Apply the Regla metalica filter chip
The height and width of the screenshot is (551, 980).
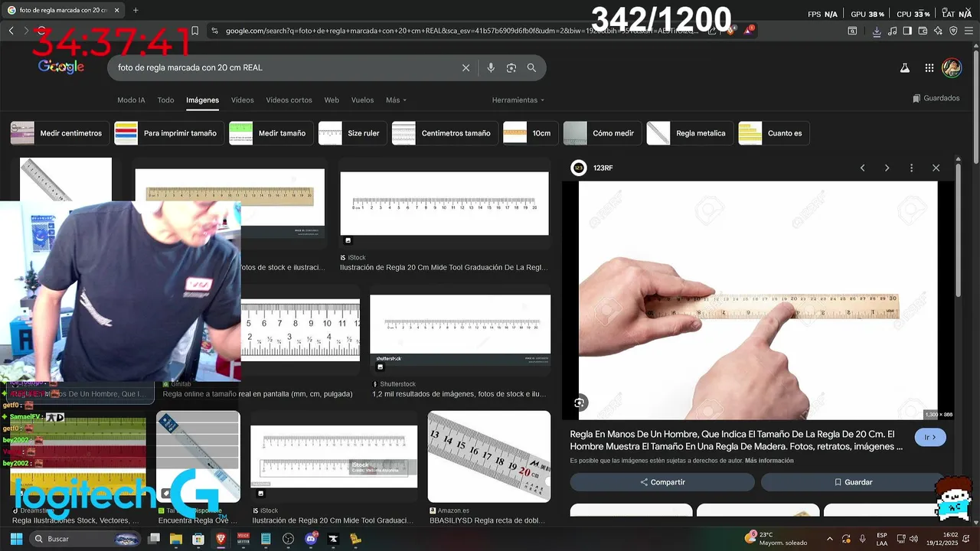[x=690, y=133]
